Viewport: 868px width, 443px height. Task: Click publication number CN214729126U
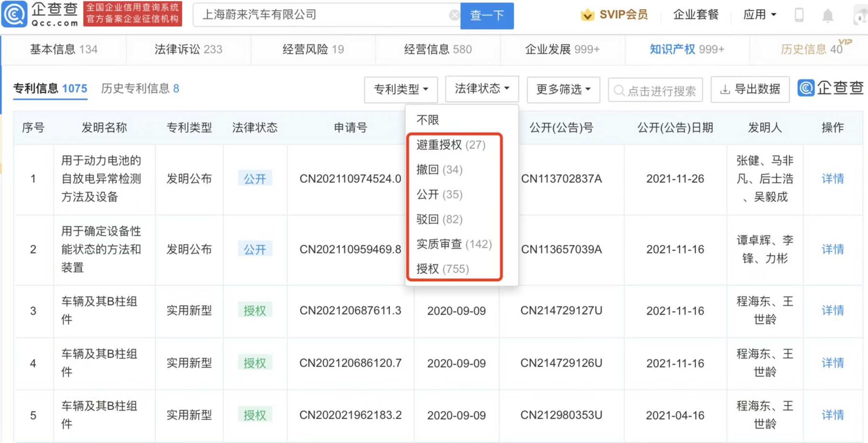click(x=561, y=363)
